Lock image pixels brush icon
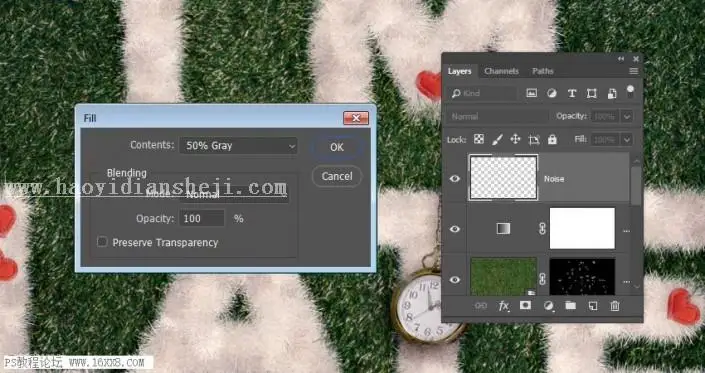 pos(497,139)
